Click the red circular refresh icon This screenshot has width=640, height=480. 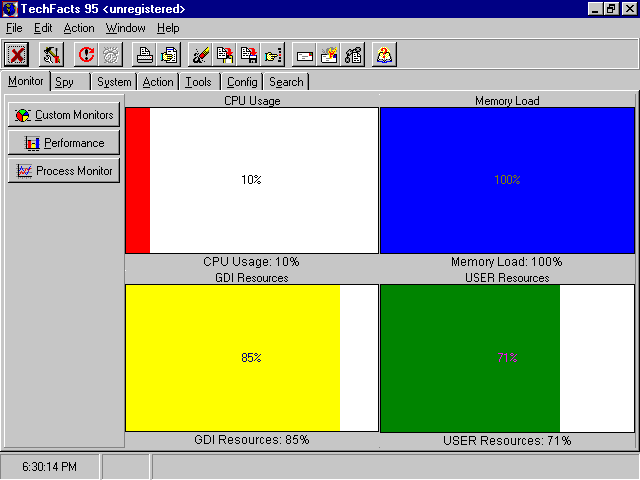point(87,54)
